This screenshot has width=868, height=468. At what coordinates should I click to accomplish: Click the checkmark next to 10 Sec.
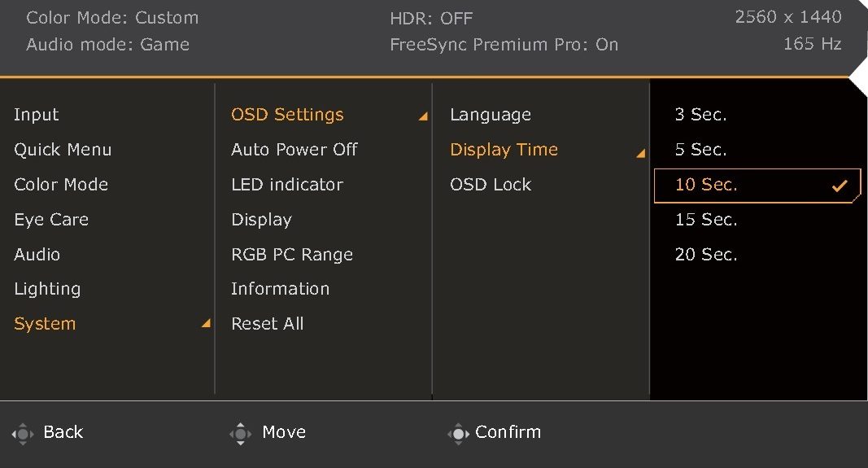(840, 186)
